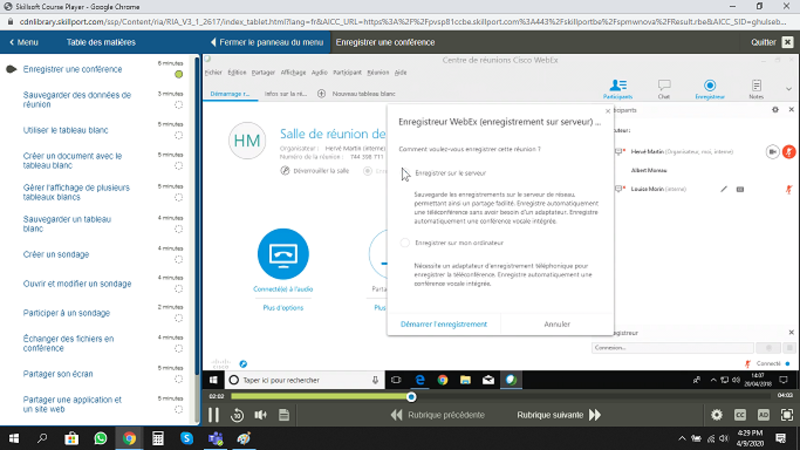Open the transcript notes icon in player

[x=284, y=415]
